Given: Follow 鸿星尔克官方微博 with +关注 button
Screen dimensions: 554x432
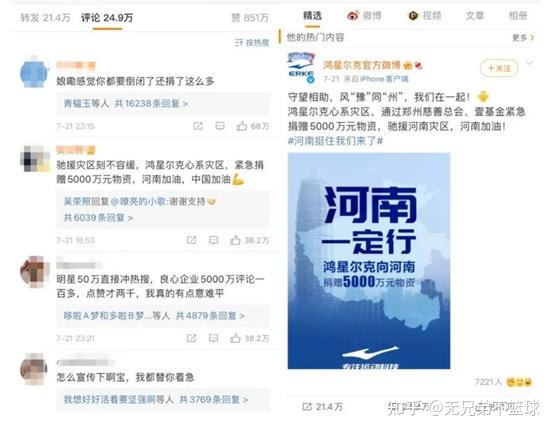Looking at the screenshot, I should click(x=499, y=68).
